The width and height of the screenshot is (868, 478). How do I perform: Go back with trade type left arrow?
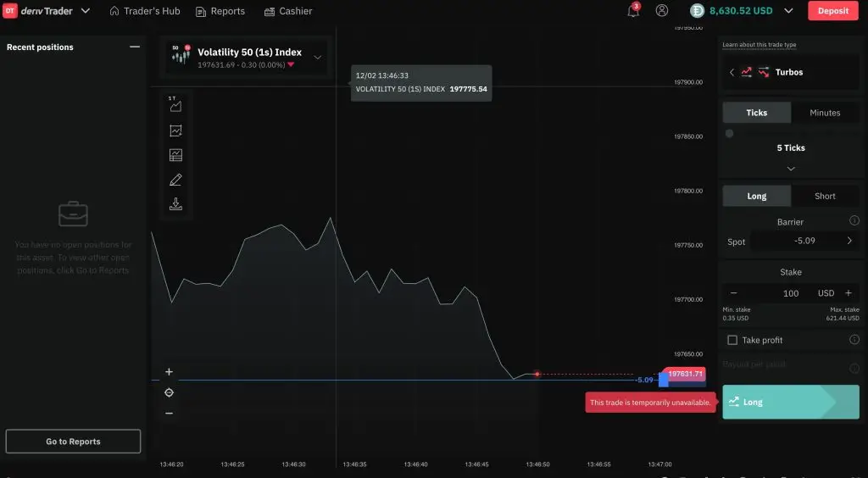pos(732,72)
